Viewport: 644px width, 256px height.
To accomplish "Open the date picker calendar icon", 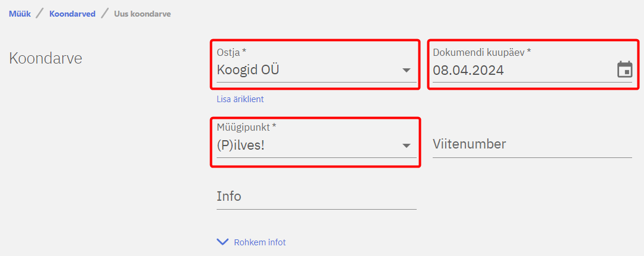I will (x=624, y=69).
